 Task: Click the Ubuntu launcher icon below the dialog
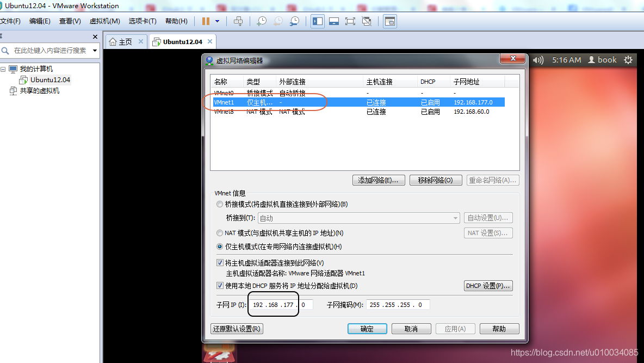pos(219,354)
